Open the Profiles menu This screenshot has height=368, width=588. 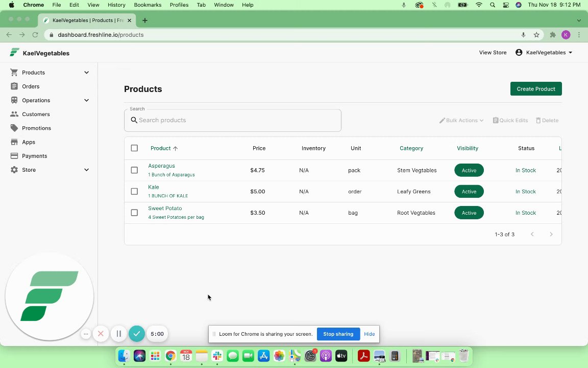[x=179, y=5]
